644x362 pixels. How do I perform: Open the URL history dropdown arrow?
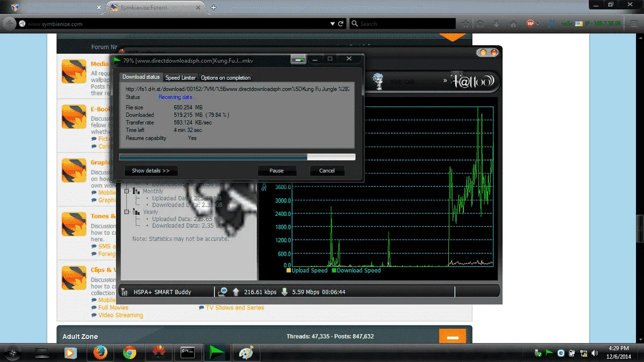332,24
